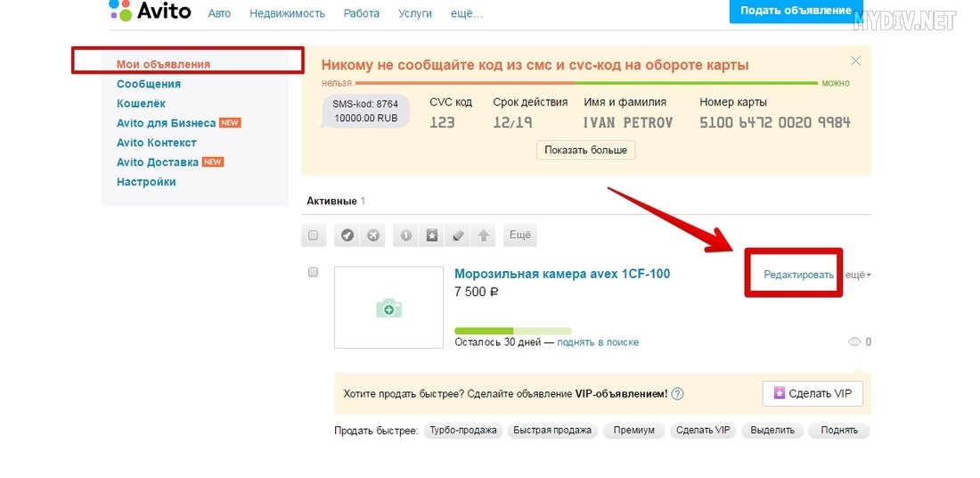The width and height of the screenshot is (980, 478).
Task: Click the highlighter marker toolbar icon
Action: click(458, 235)
